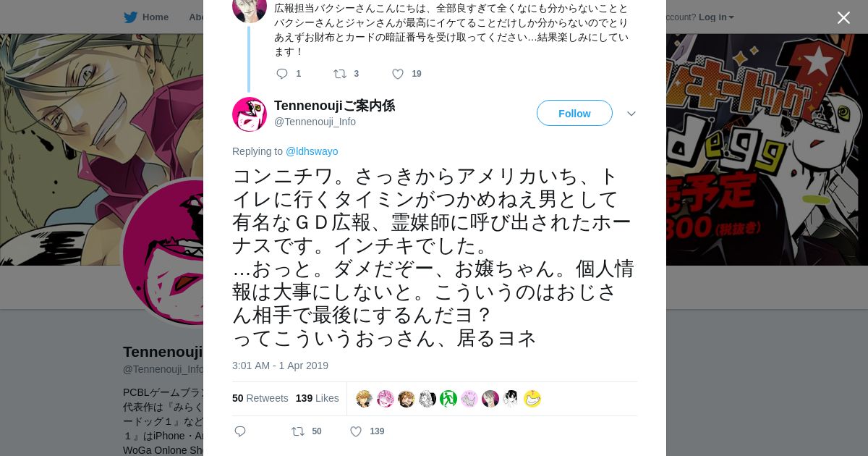The height and width of the screenshot is (456, 868).
Task: View the 50 Retweets list
Action: (x=260, y=398)
